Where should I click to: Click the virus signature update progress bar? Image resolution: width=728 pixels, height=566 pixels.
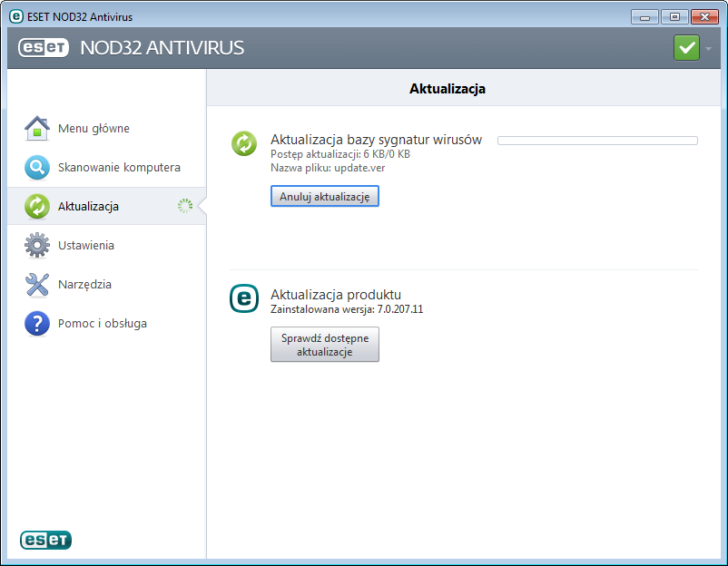(x=597, y=141)
